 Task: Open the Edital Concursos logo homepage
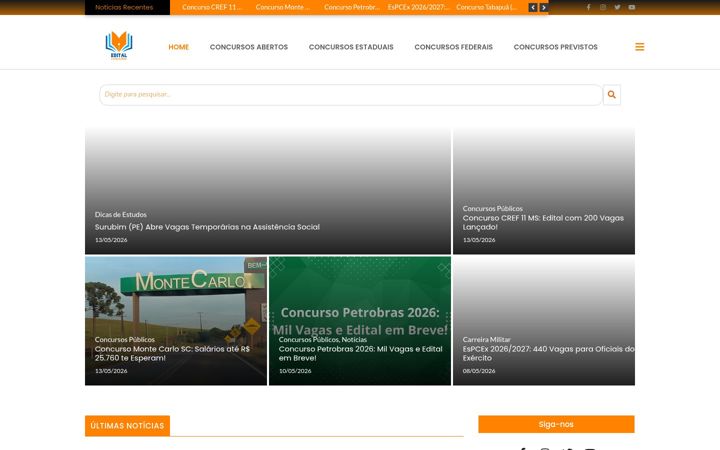click(119, 45)
